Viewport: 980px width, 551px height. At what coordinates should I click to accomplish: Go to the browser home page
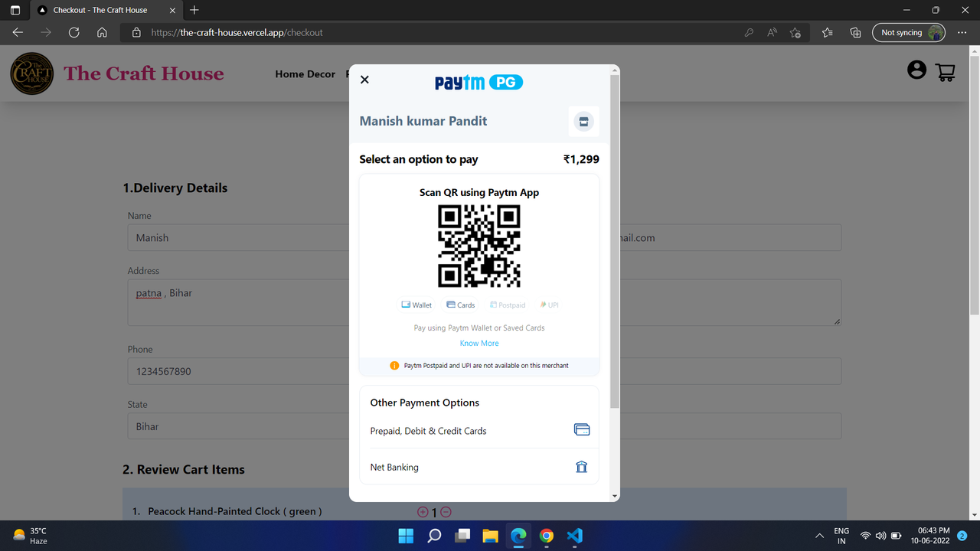pyautogui.click(x=102, y=33)
